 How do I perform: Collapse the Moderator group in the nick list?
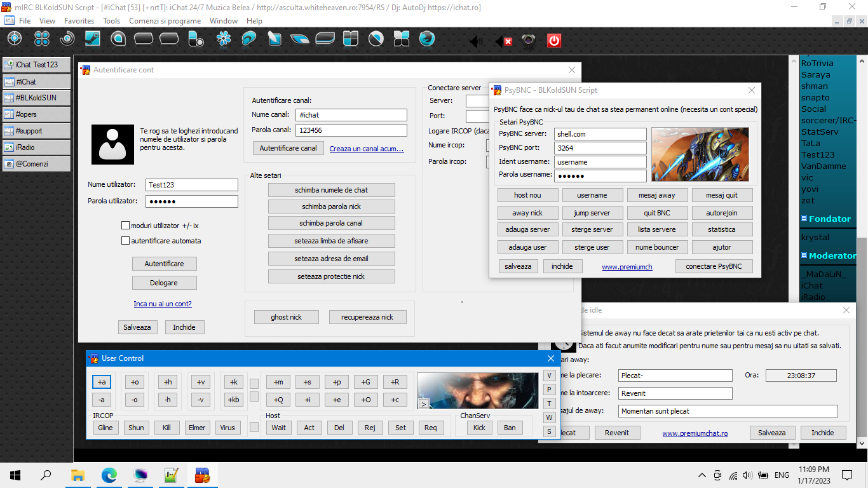(804, 255)
